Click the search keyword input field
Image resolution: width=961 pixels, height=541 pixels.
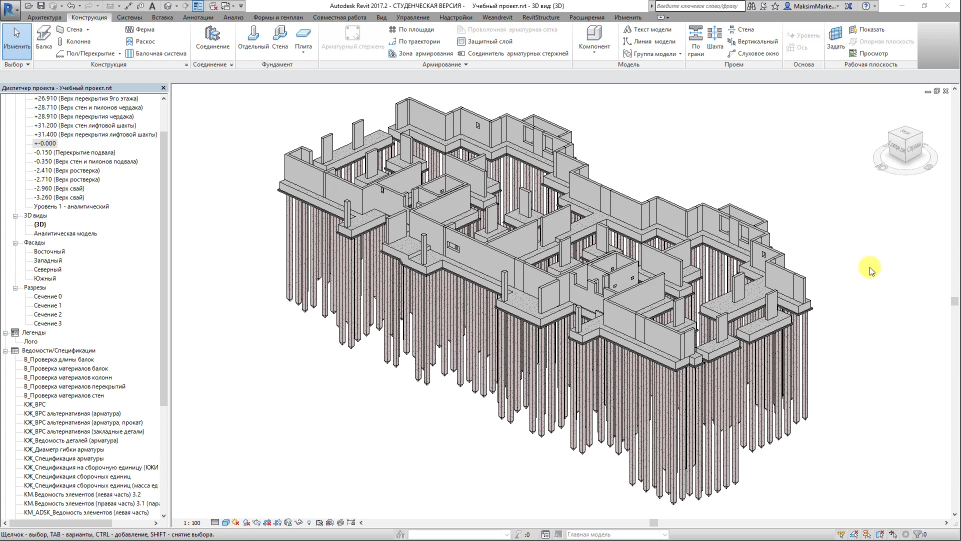pos(700,7)
